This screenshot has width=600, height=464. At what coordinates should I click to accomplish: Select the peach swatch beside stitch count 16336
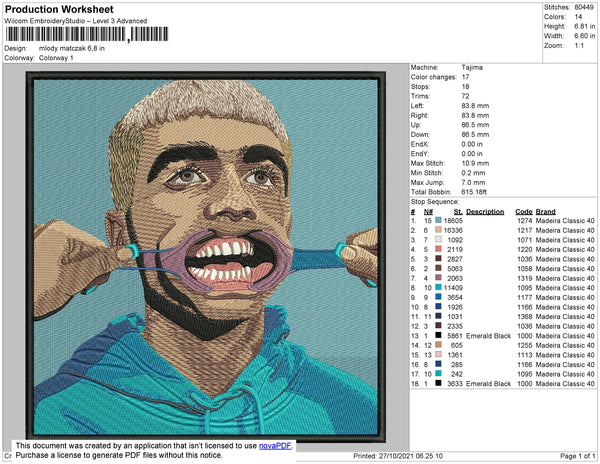[438, 230]
